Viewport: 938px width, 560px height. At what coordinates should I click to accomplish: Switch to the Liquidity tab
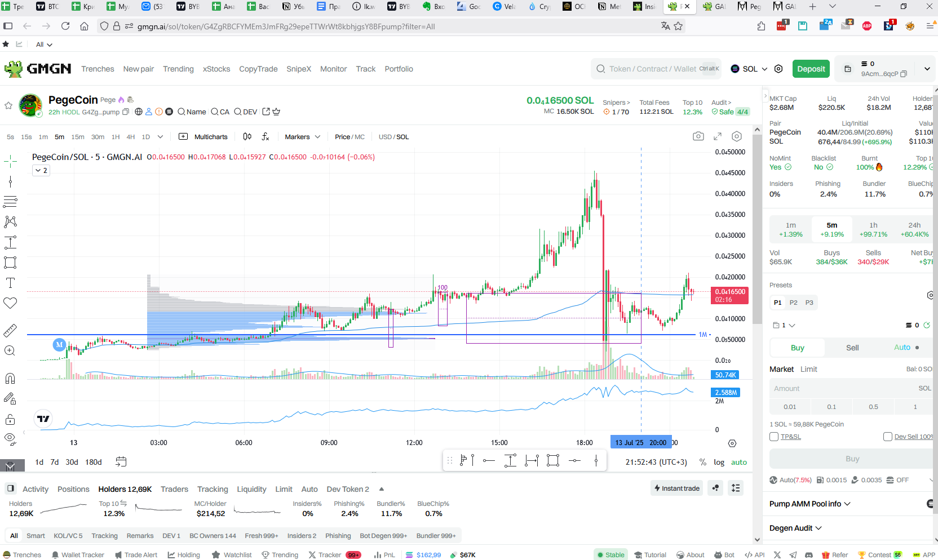point(251,489)
